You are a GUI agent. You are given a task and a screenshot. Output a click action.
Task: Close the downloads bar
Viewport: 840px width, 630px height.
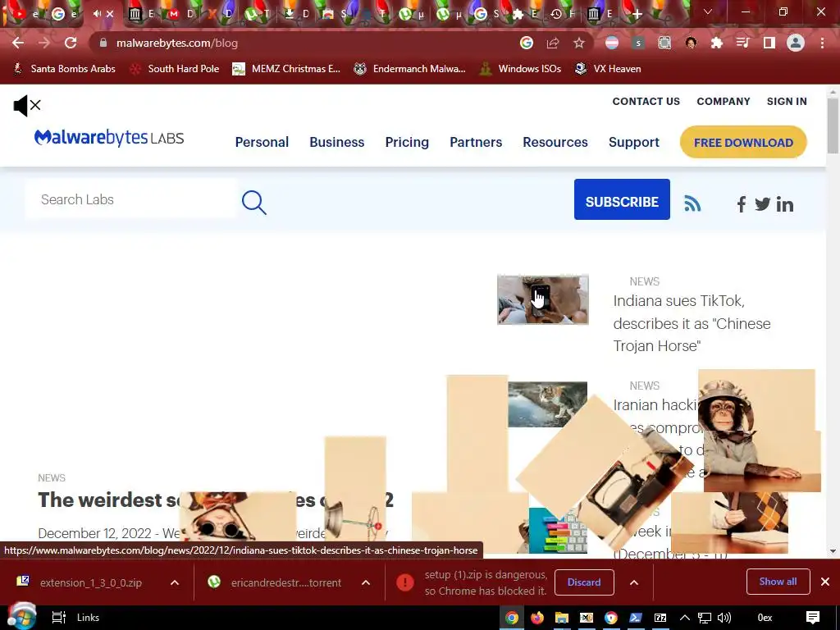tap(825, 582)
